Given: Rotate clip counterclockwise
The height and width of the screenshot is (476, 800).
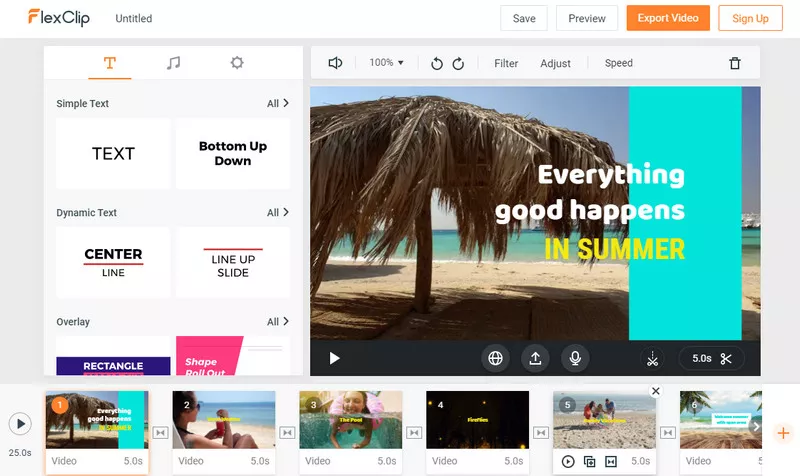Looking at the screenshot, I should click(437, 63).
